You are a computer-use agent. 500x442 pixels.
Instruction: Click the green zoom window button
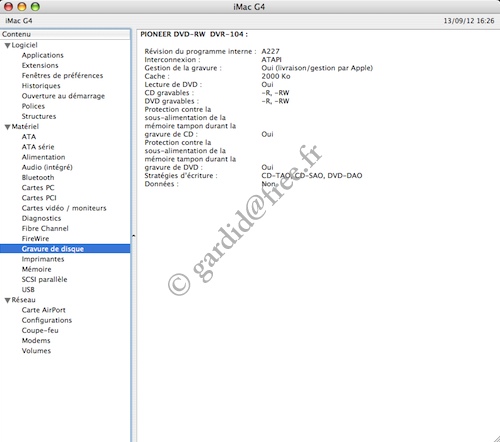pos(35,6)
